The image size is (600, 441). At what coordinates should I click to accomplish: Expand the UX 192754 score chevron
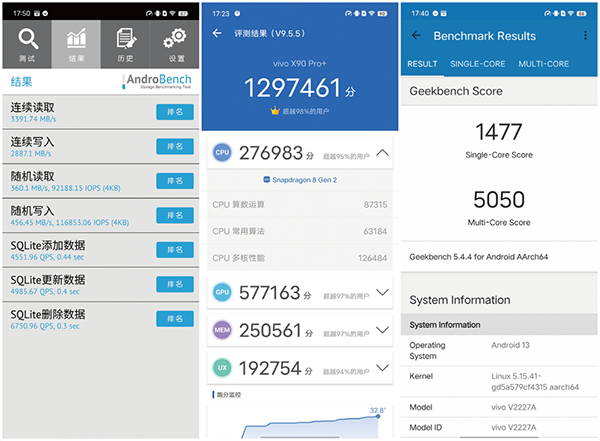381,368
